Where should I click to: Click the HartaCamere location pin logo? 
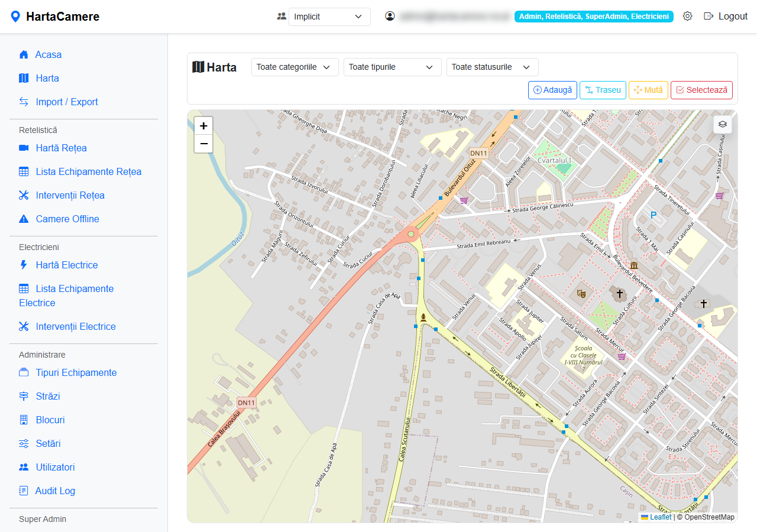pyautogui.click(x=15, y=17)
